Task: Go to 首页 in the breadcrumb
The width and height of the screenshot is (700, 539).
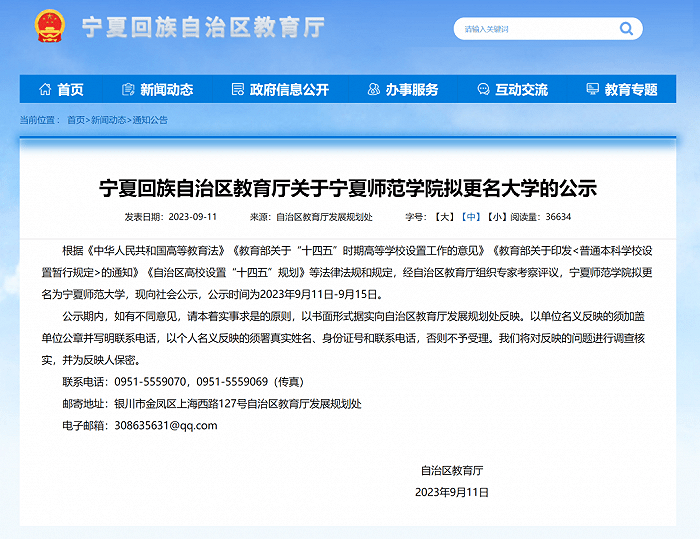Action: (76, 120)
